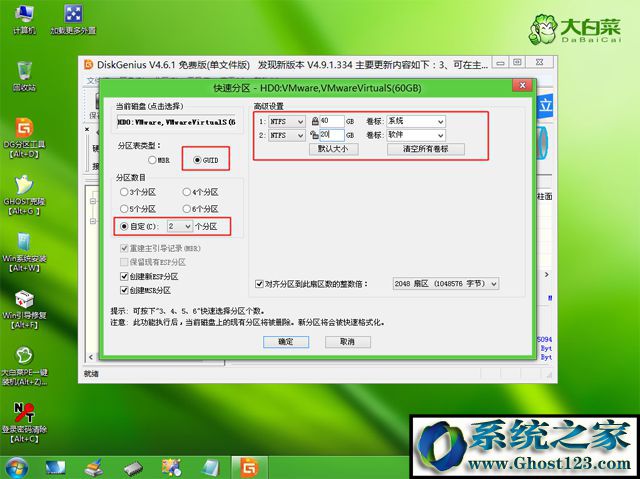Click the active DiskGenius taskbar button
The image size is (640, 479).
(x=250, y=468)
